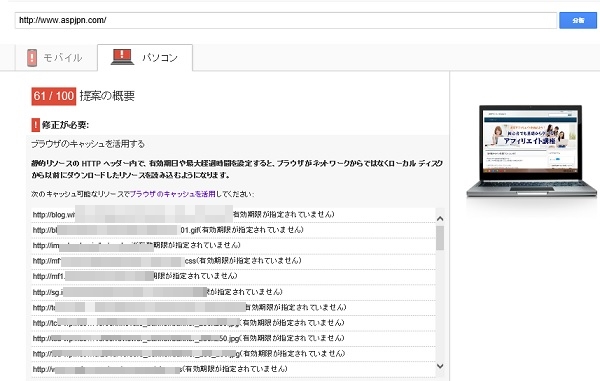Click the resource row ending 01.gif
This screenshot has height=381, width=600.
(233, 230)
